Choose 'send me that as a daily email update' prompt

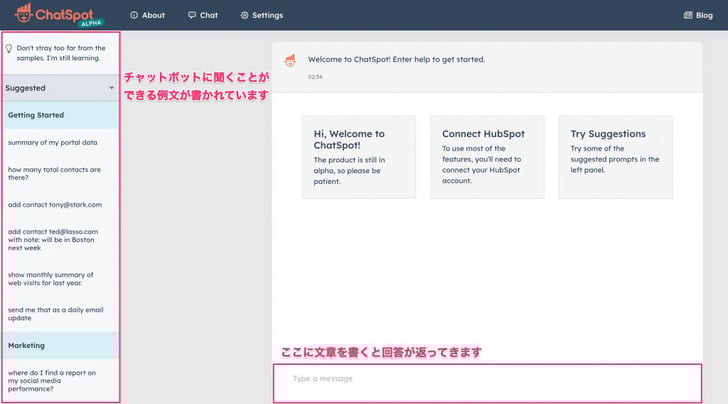point(55,314)
